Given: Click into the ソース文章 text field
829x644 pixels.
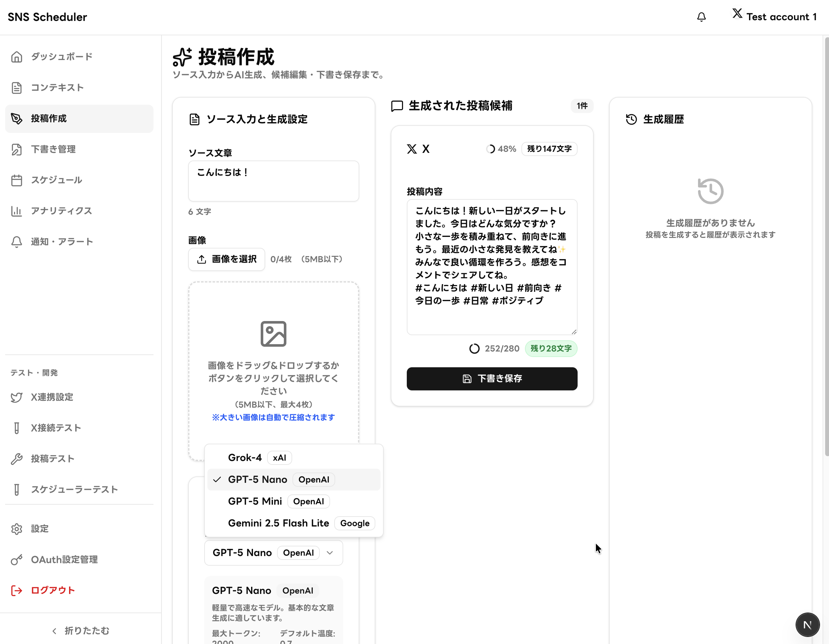Looking at the screenshot, I should click(273, 181).
